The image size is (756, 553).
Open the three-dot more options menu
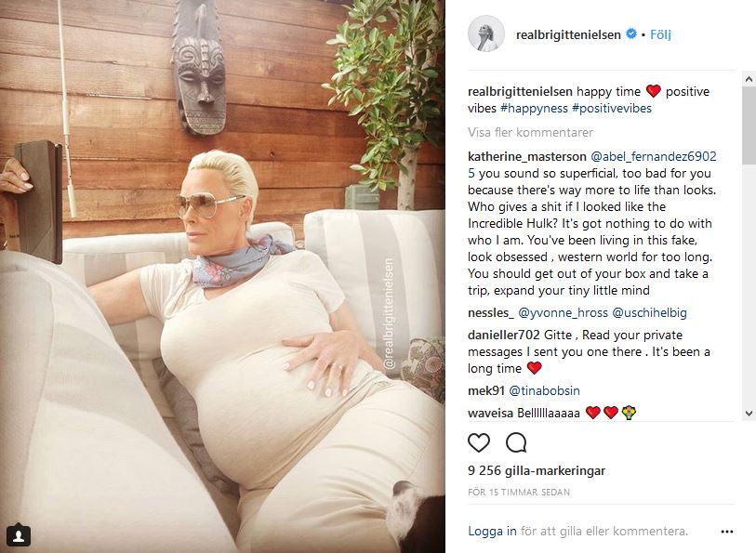click(727, 532)
